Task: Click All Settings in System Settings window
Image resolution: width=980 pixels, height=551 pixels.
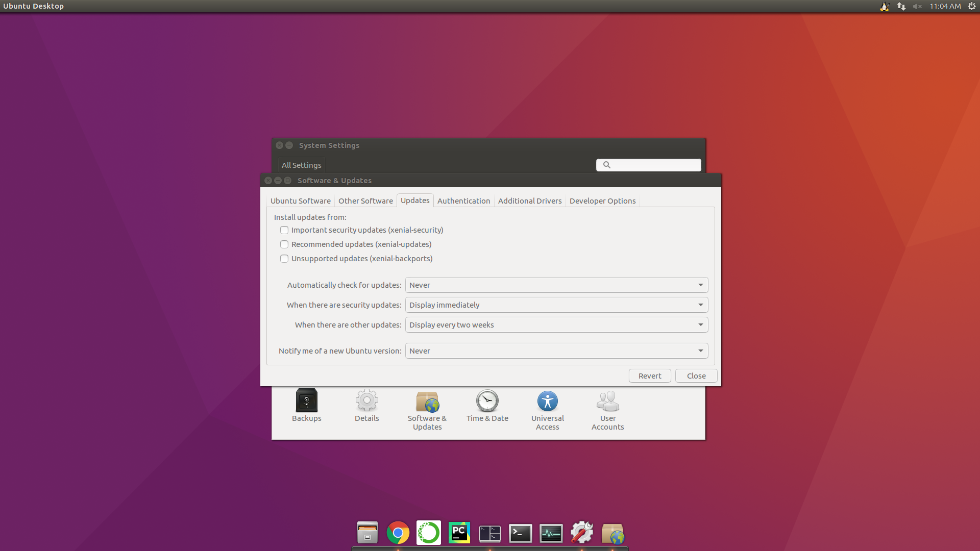Action: click(x=301, y=165)
